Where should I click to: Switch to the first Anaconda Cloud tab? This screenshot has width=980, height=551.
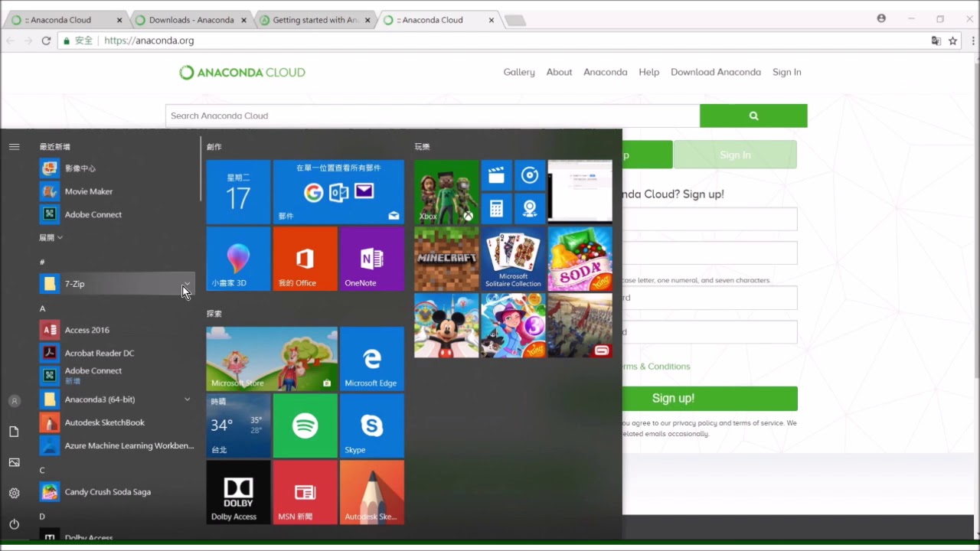coord(67,20)
